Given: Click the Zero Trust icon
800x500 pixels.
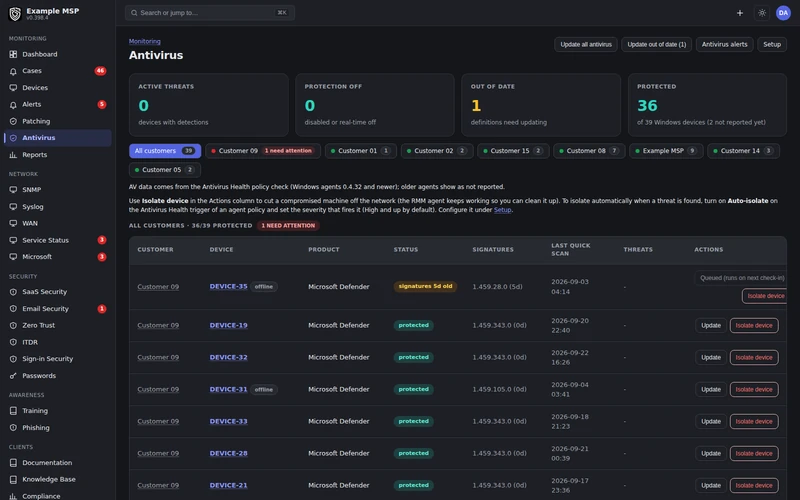Looking at the screenshot, I should (13, 326).
